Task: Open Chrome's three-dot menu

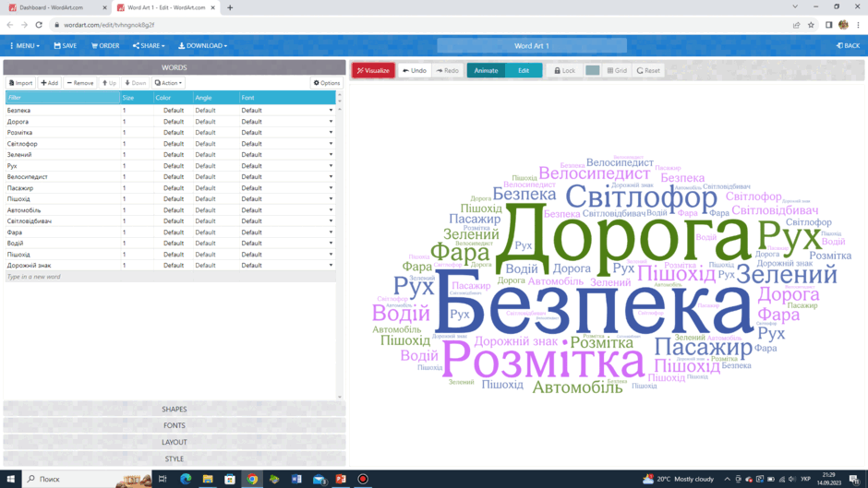Action: pyautogui.click(x=858, y=25)
